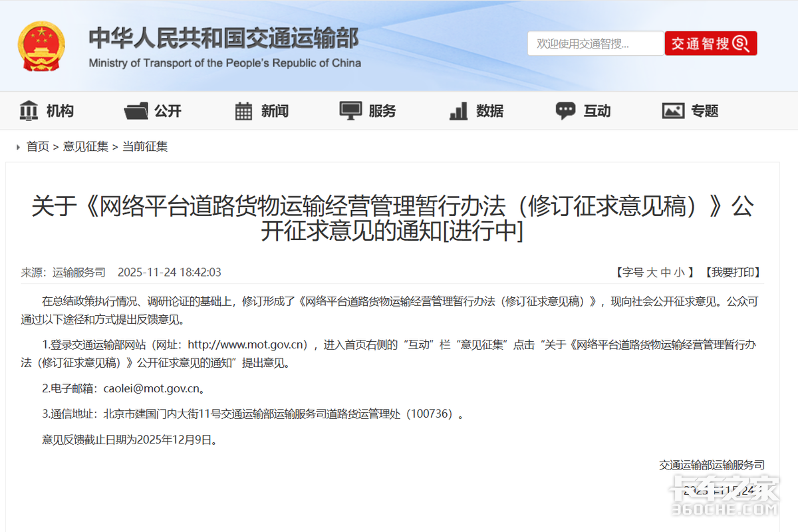Go to 首页 in breadcrumb
The height and width of the screenshot is (532, 798).
pyautogui.click(x=38, y=146)
